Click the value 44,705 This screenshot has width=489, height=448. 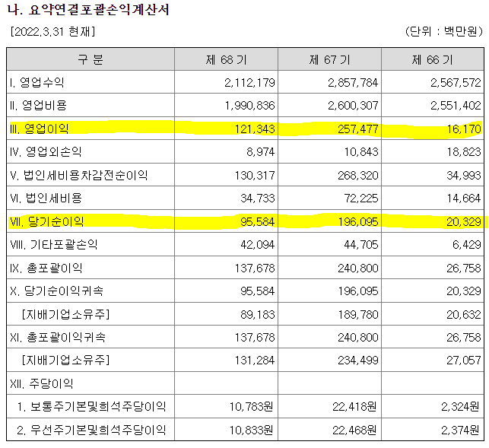361,245
